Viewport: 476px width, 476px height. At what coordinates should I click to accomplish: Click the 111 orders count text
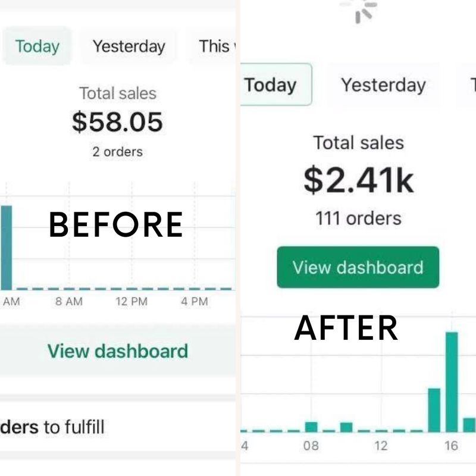pyautogui.click(x=358, y=218)
